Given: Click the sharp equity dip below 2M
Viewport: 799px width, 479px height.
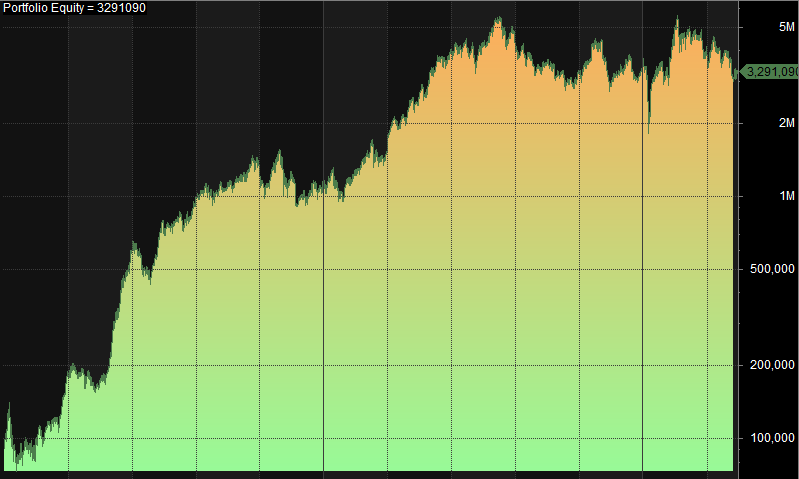Looking at the screenshot, I should point(648,130).
